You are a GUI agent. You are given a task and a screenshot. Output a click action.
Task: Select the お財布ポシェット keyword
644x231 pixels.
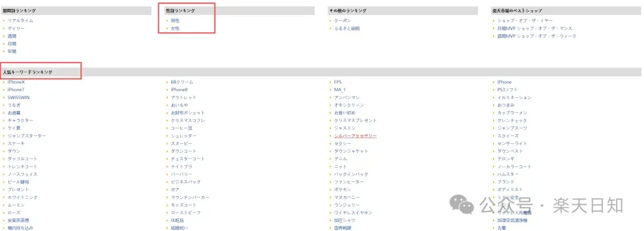pyautogui.click(x=188, y=113)
